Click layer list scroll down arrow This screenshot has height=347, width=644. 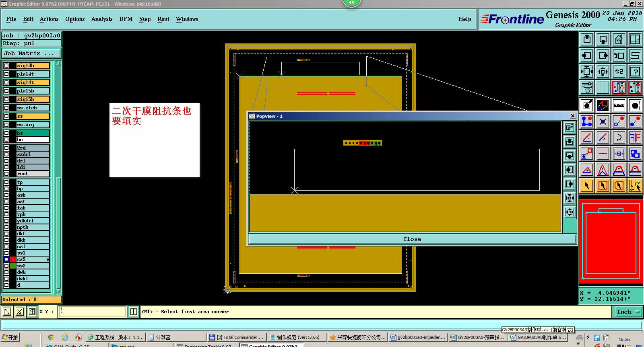click(58, 291)
